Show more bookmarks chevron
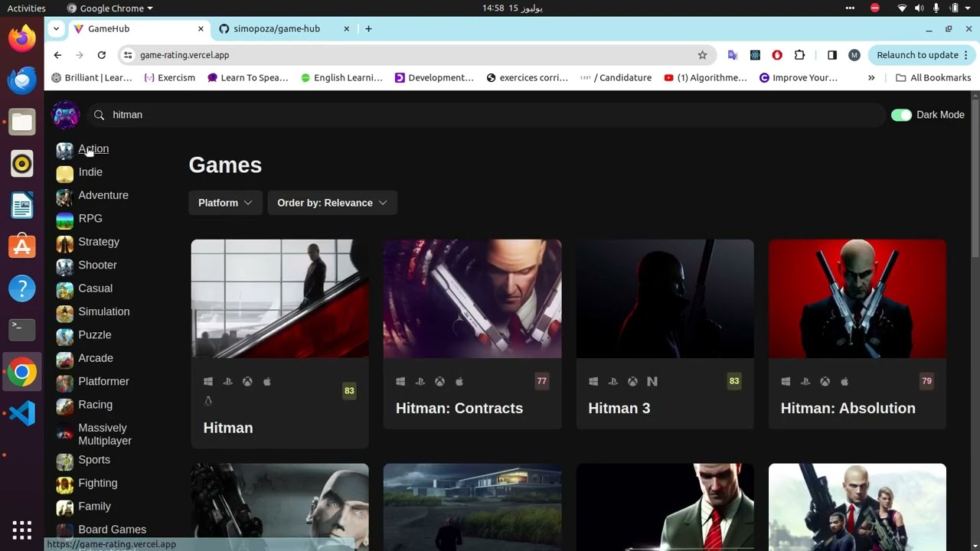Viewport: 980px width, 551px height. pyautogui.click(x=871, y=78)
